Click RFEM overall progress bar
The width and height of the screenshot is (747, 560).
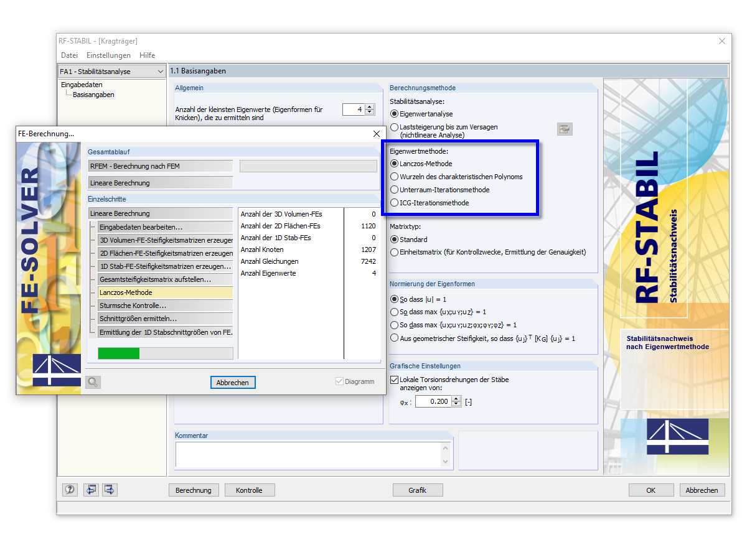tap(308, 166)
